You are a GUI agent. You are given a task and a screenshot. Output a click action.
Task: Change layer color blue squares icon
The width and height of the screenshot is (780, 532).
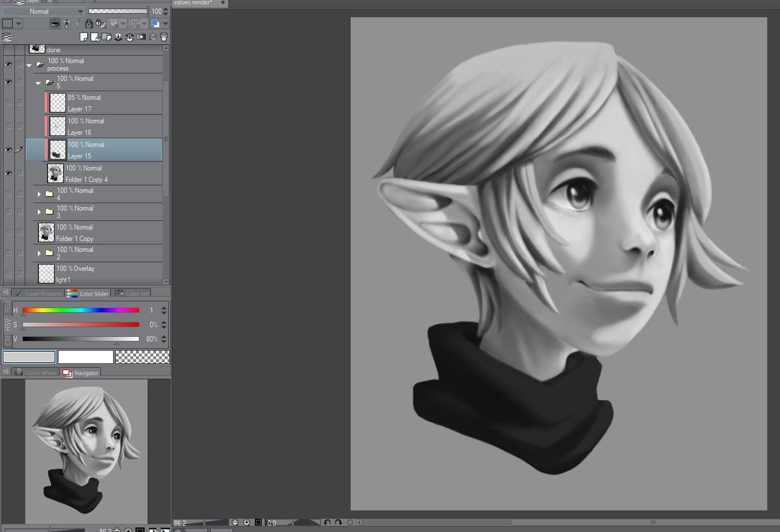(155, 24)
